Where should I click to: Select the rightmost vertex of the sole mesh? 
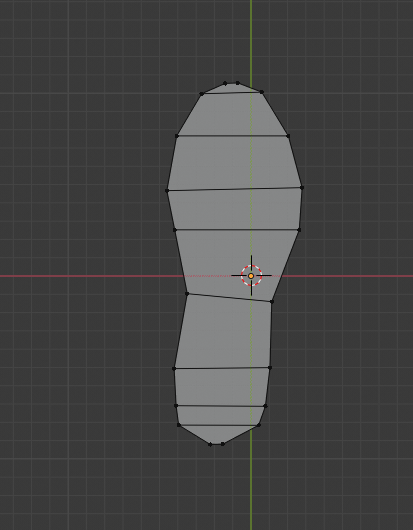coord(302,187)
